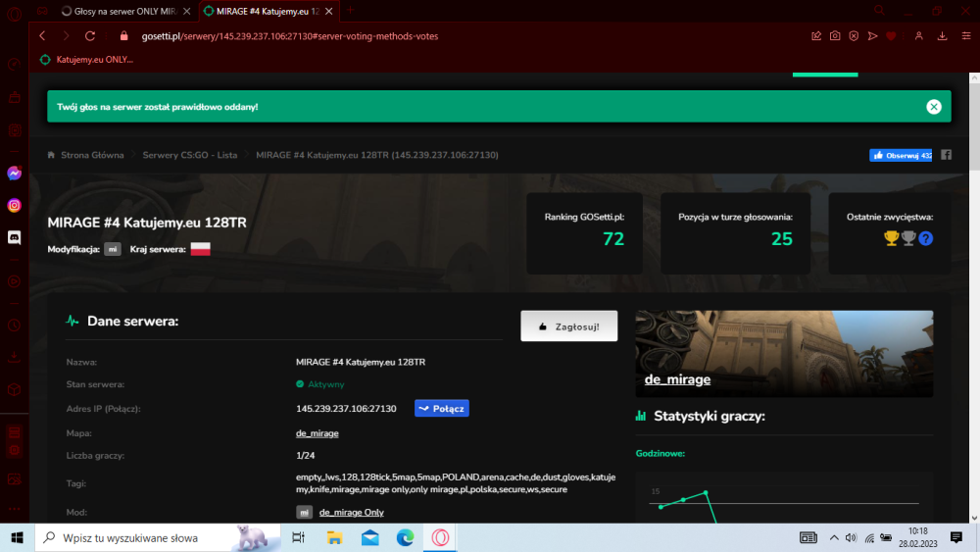Click the gold trophy icon
This screenshot has height=552, width=980.
[x=891, y=238]
